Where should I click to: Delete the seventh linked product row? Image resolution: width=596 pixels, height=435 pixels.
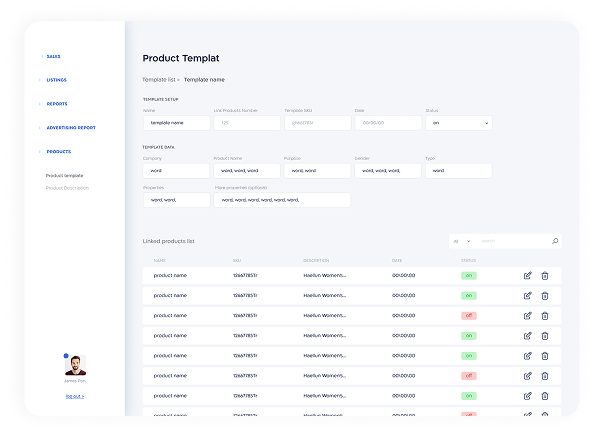[545, 396]
